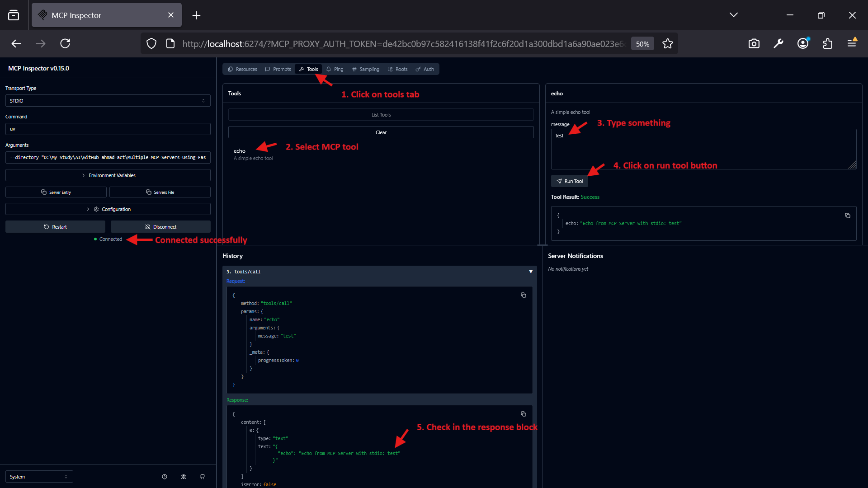Viewport: 868px width, 488px height.
Task: Click 'progressToken: 0' in request
Action: 278,360
